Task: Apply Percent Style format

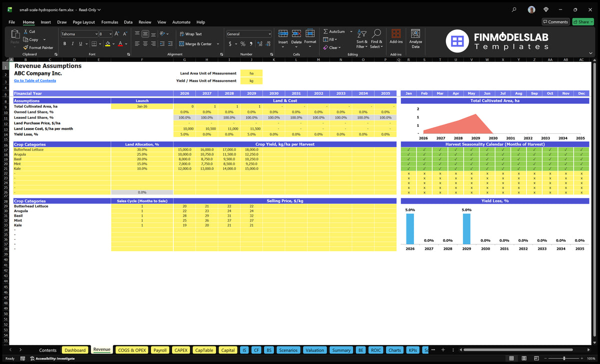Action: pos(243,44)
